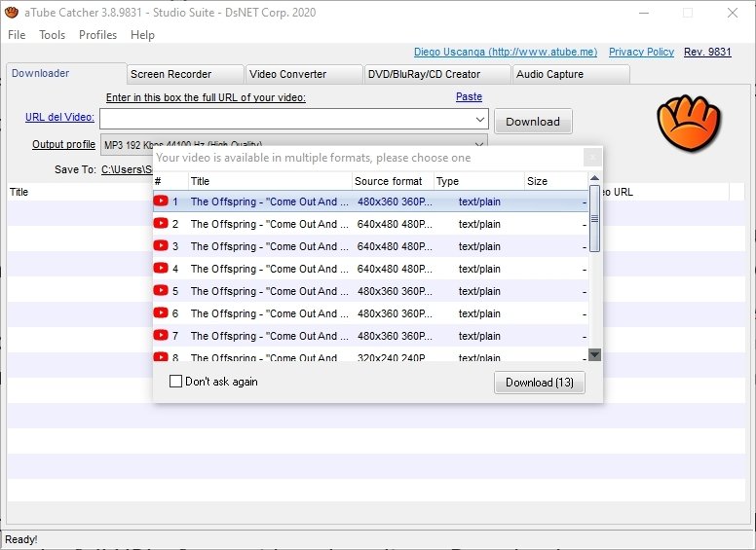Sort by the Size column header

pyautogui.click(x=556, y=181)
